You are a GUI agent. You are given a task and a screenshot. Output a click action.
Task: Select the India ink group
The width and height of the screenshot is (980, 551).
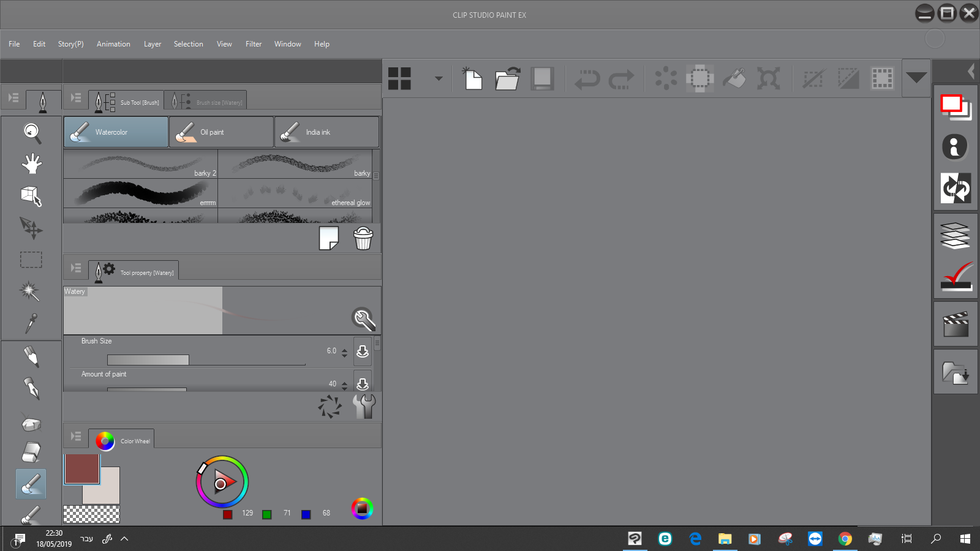(x=326, y=132)
